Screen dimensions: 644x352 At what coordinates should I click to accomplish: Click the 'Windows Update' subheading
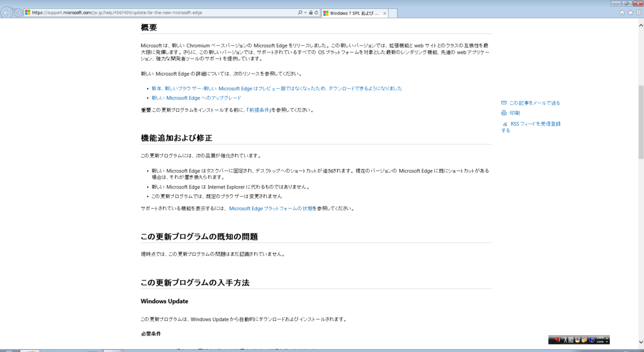click(x=164, y=301)
